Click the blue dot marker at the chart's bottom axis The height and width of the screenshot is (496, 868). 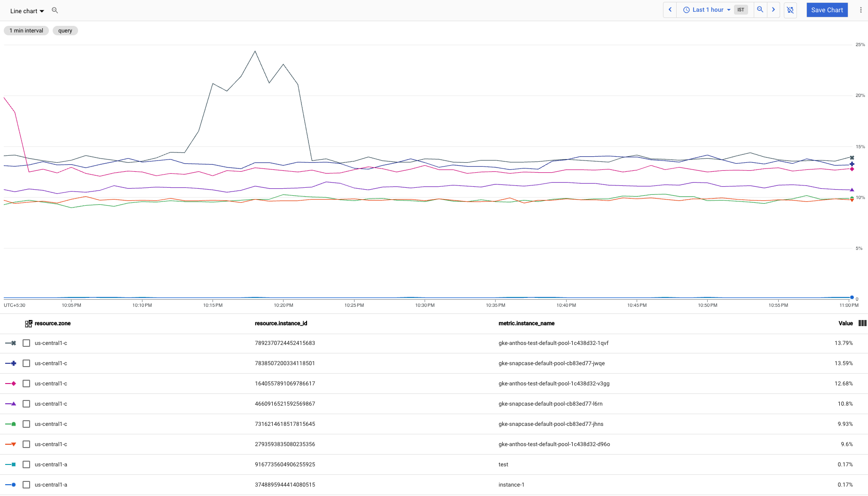pos(852,297)
